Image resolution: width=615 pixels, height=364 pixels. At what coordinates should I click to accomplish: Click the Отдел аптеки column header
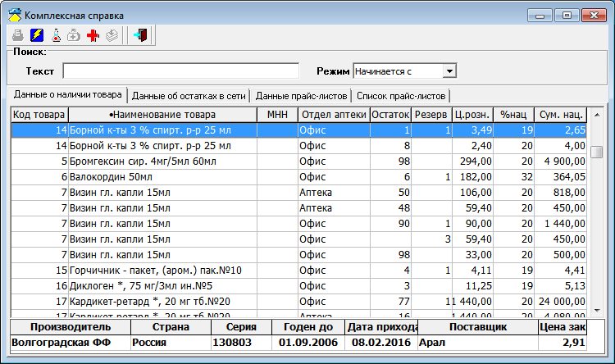[333, 115]
